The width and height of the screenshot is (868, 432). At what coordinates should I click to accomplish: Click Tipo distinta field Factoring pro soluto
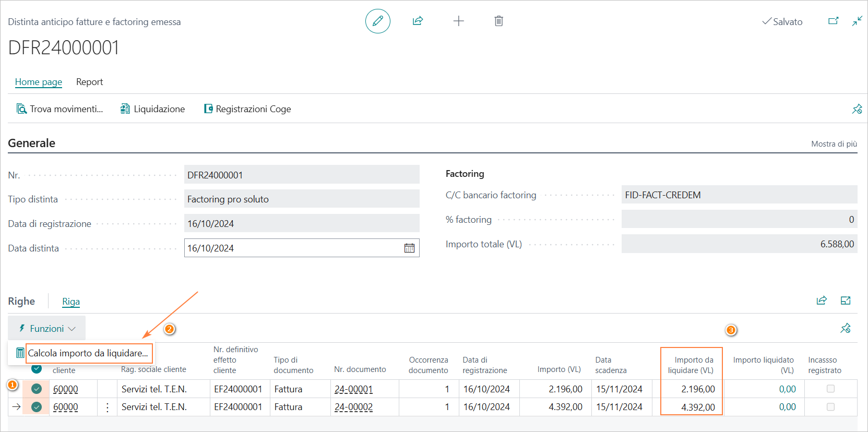point(302,199)
